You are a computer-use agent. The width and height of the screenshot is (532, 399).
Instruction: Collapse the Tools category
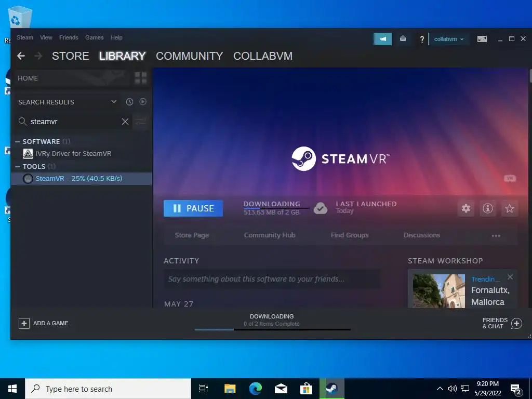click(x=18, y=166)
